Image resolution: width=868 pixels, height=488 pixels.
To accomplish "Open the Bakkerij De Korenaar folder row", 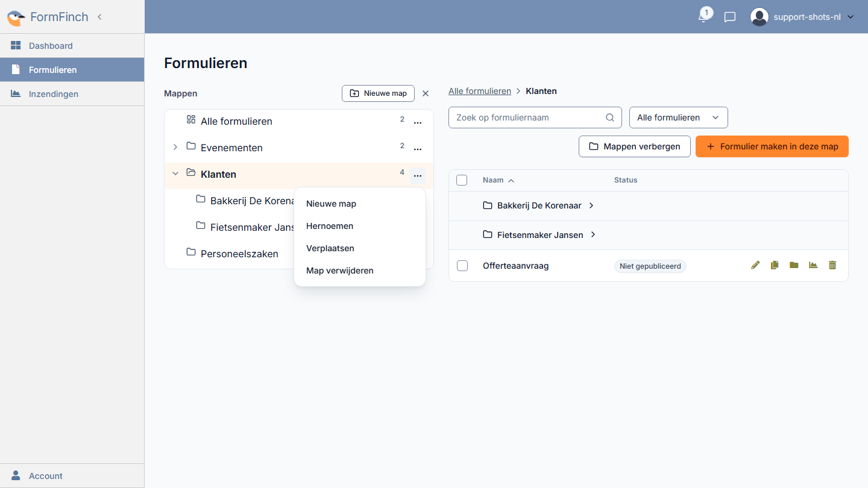I will pos(649,206).
